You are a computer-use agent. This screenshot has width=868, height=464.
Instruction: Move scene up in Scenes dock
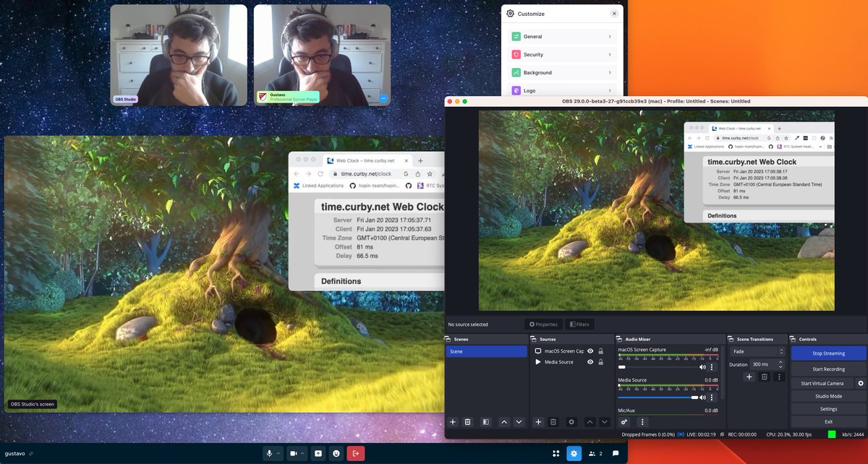click(504, 421)
